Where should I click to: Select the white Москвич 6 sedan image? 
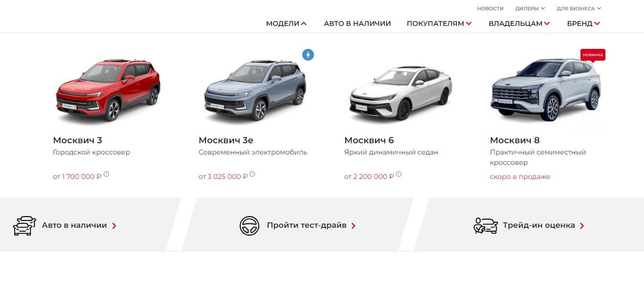(x=400, y=93)
